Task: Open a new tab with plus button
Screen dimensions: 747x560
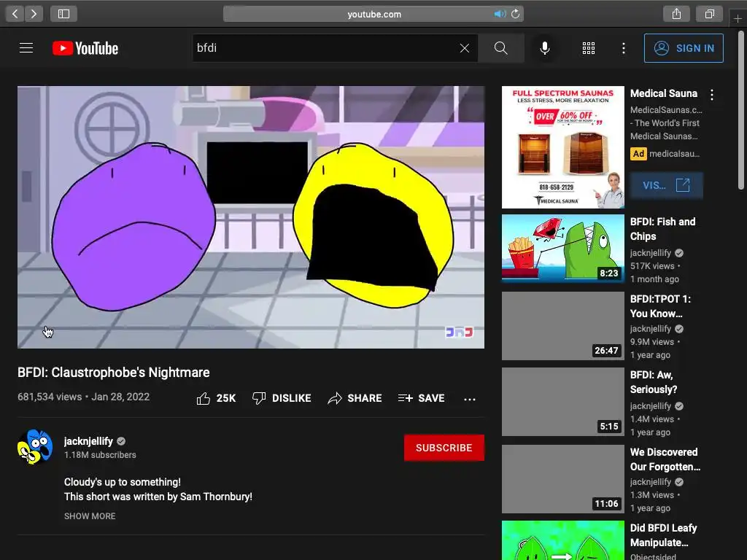Action: click(x=738, y=18)
